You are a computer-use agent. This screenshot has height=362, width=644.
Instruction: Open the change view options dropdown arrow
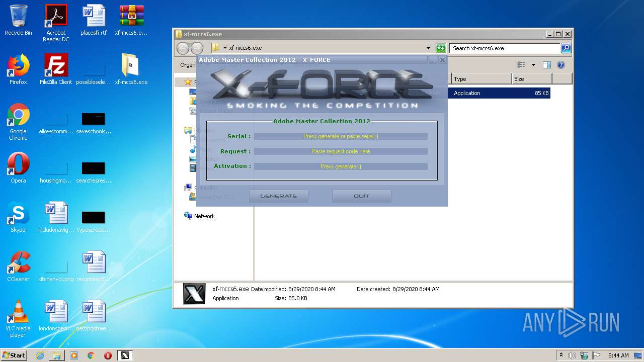[533, 65]
